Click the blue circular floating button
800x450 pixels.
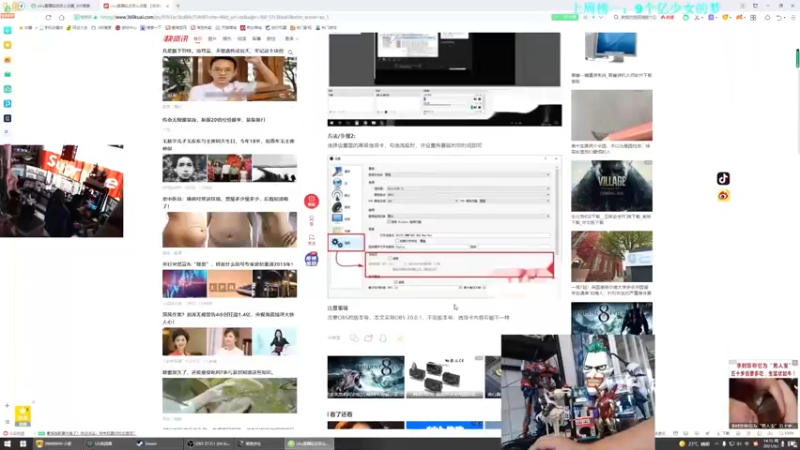point(311,259)
